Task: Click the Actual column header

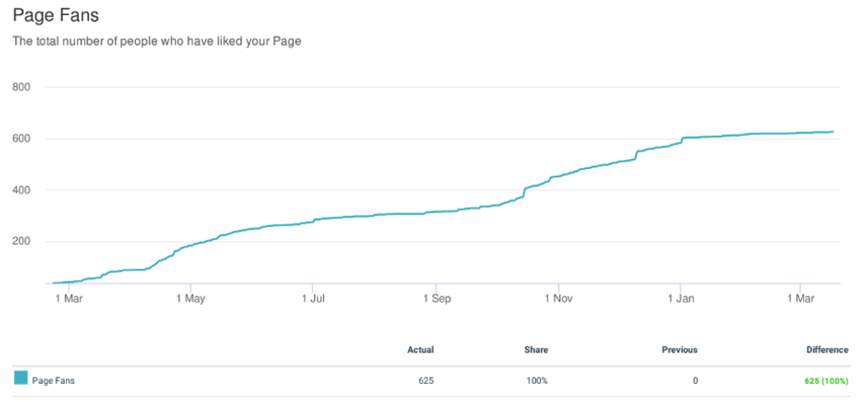Action: pos(420,350)
